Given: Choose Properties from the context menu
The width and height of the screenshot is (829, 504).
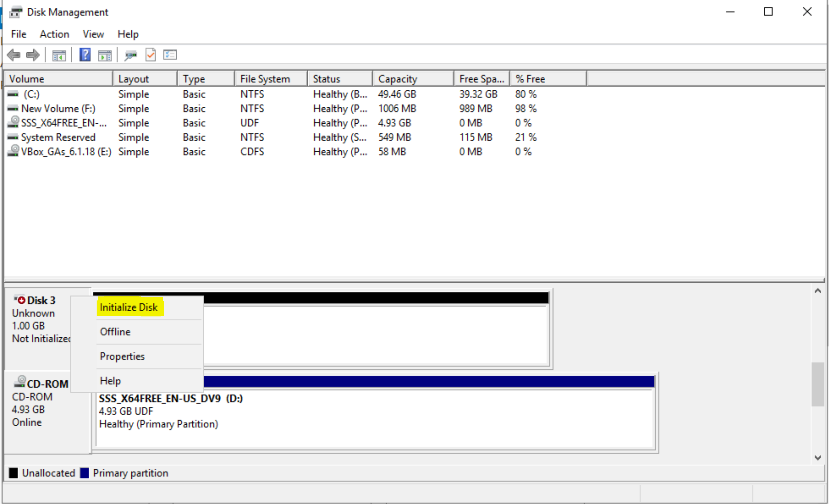Looking at the screenshot, I should pyautogui.click(x=136, y=356).
